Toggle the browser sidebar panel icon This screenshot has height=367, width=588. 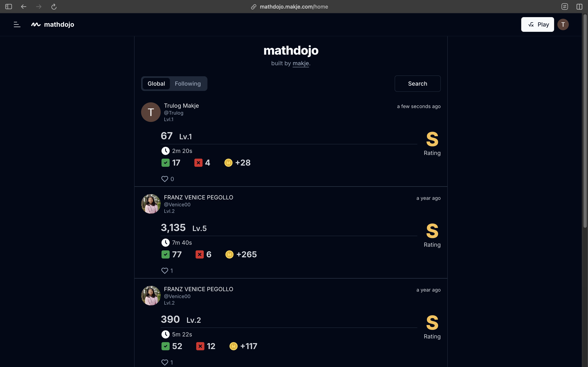click(9, 7)
